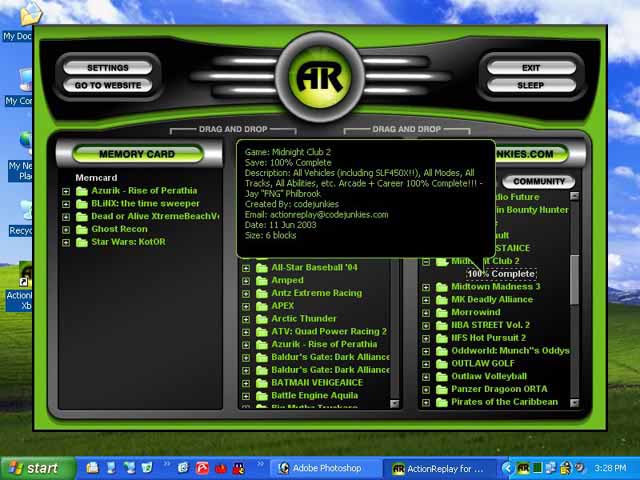Screen dimensions: 640x480
Task: Expand Dead or Alive XtremeBeach memcard entry
Action: [x=66, y=217]
